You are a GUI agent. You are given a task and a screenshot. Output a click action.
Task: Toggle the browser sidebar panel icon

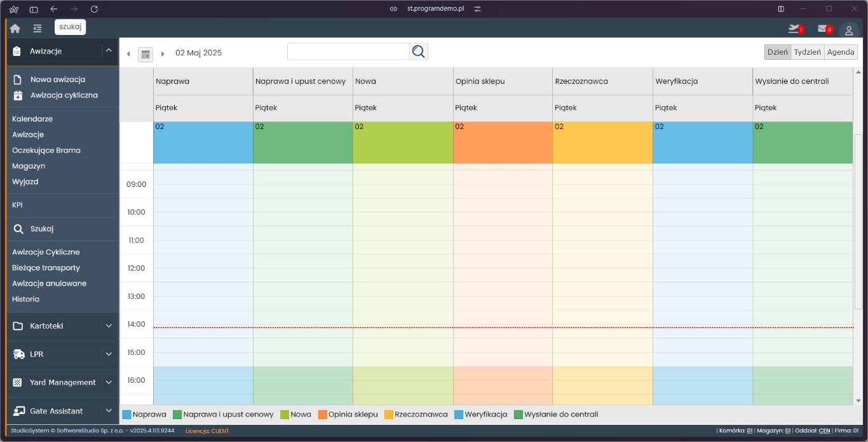click(x=34, y=9)
